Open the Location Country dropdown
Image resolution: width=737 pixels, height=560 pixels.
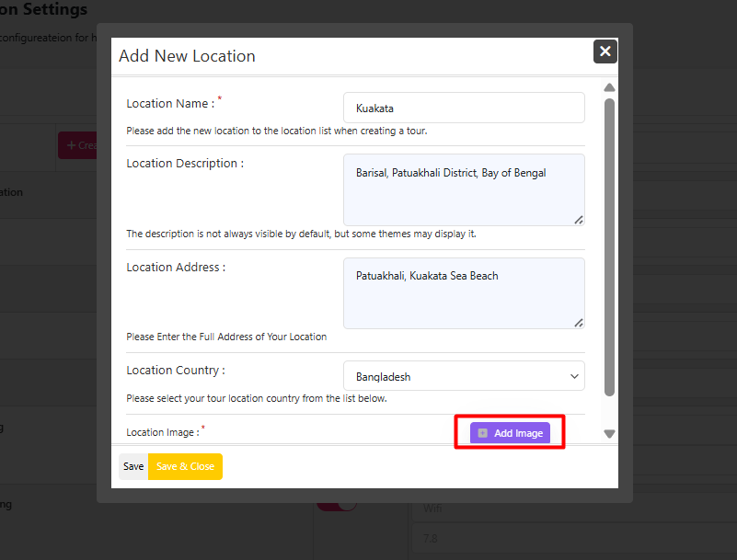[x=464, y=376]
